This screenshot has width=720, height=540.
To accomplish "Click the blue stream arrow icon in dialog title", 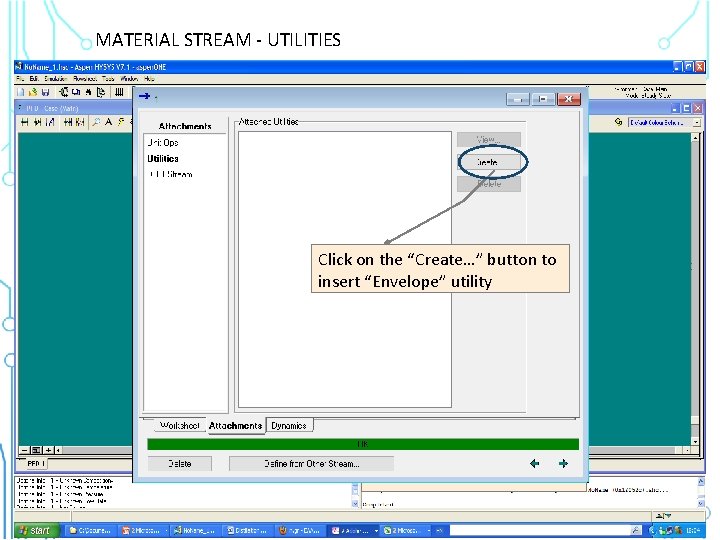I will pyautogui.click(x=144, y=96).
